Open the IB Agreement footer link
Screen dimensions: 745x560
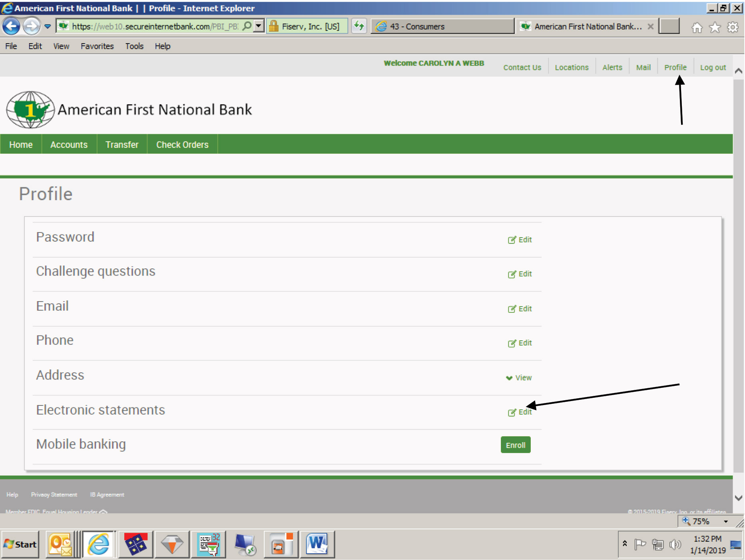click(x=107, y=494)
